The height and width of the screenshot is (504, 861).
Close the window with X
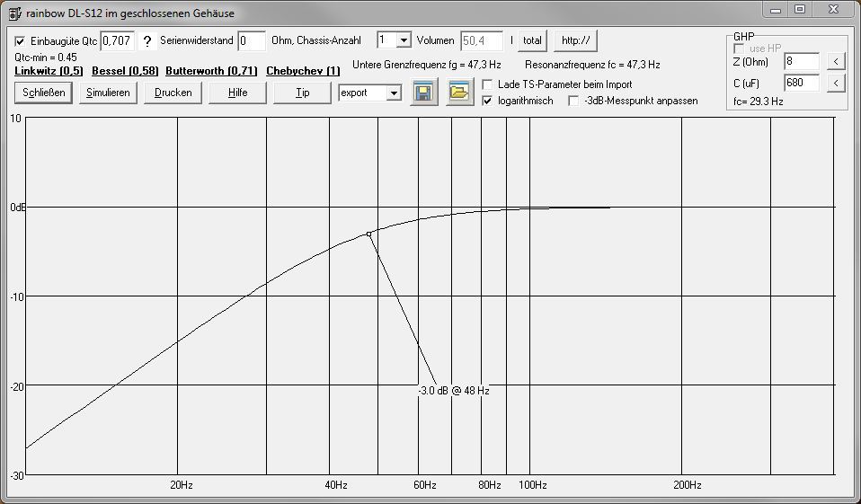click(x=833, y=9)
